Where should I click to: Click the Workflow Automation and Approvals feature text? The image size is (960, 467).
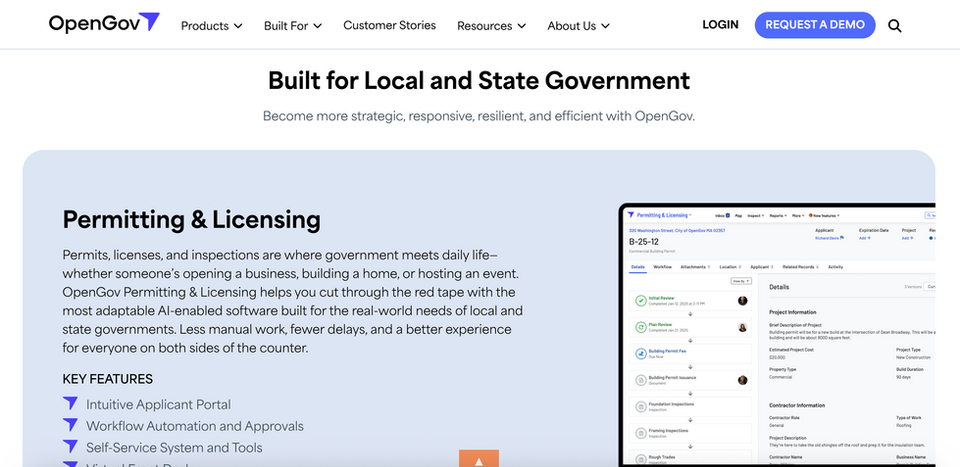pos(195,426)
